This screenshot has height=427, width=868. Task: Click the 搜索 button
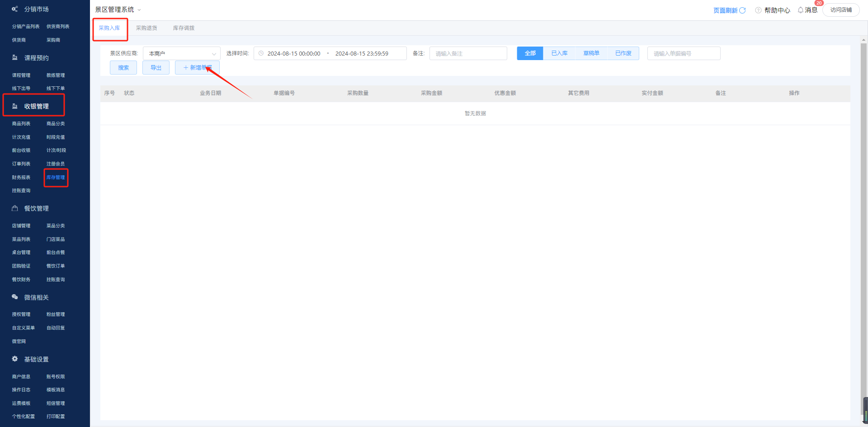click(x=123, y=68)
